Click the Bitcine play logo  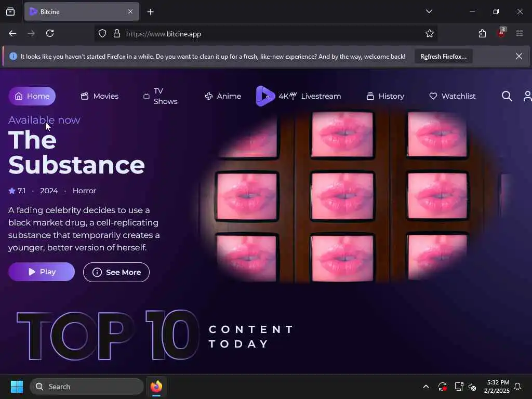point(265,96)
